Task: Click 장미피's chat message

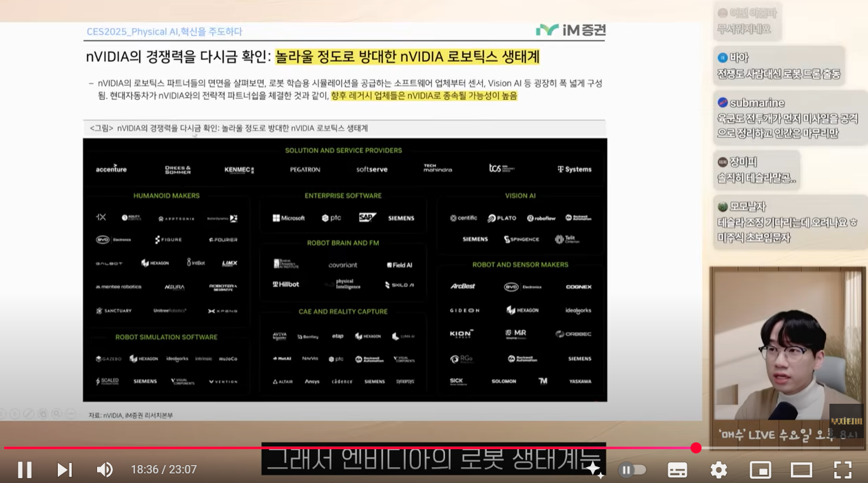Action: [x=756, y=178]
